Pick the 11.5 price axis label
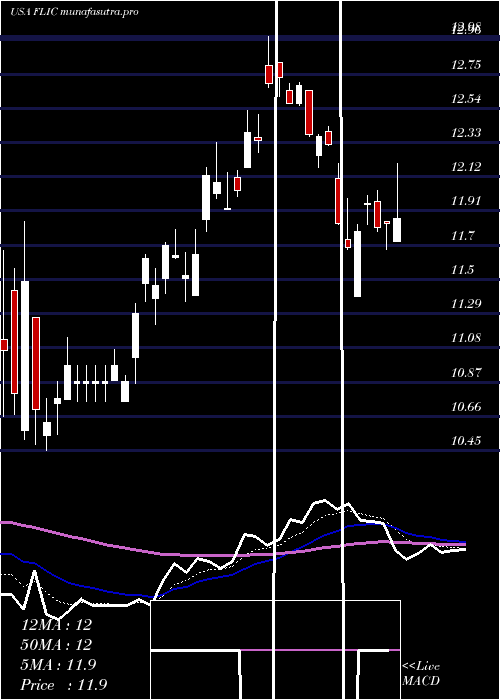 tap(463, 270)
